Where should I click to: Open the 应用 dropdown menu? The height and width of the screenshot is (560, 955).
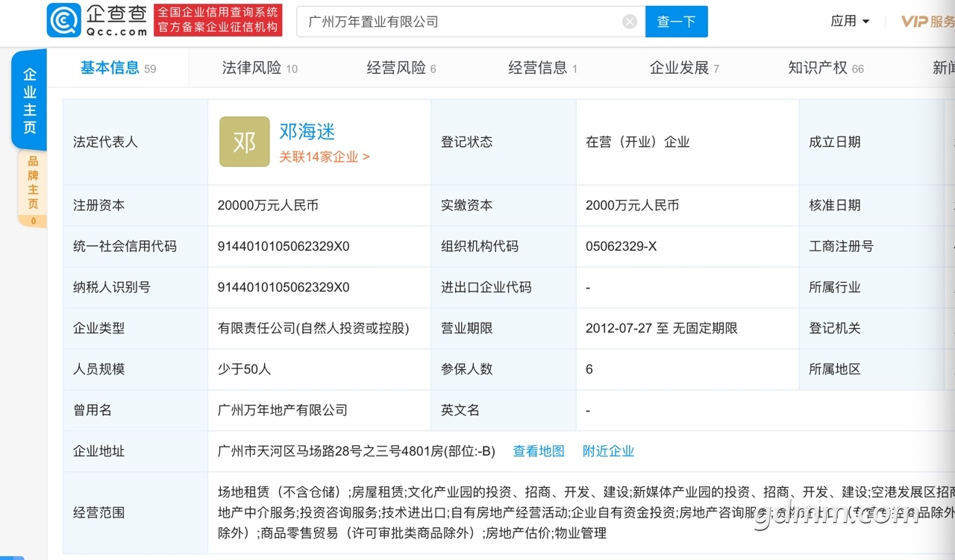850,21
